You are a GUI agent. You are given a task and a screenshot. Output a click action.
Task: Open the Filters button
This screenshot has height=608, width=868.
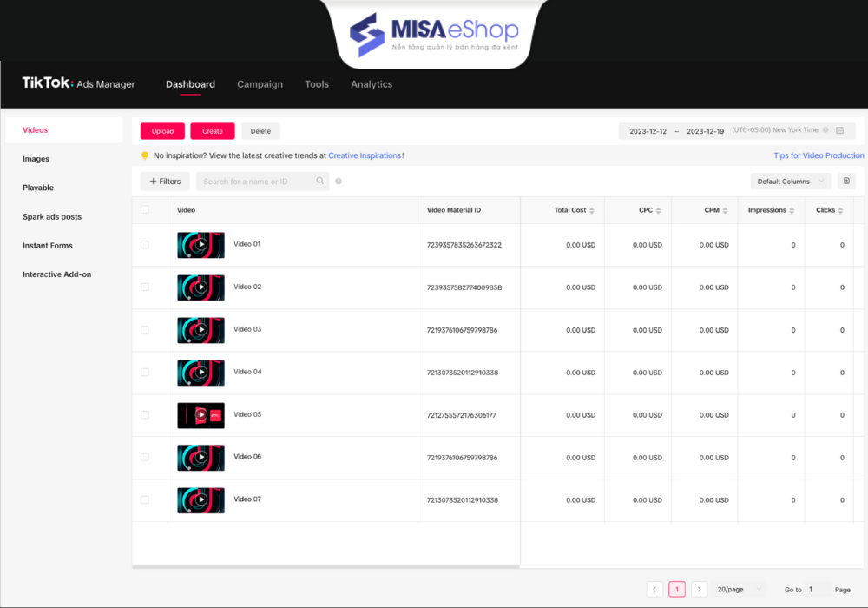point(165,181)
